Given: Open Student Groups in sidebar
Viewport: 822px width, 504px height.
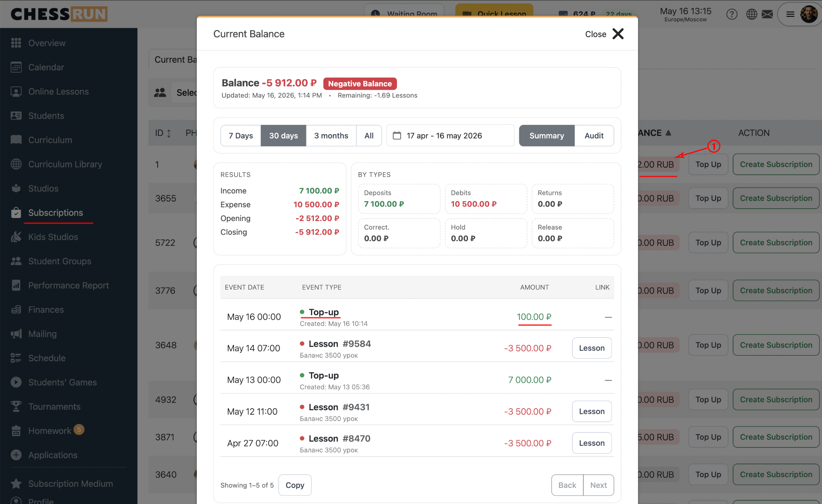Looking at the screenshot, I should 60,261.
